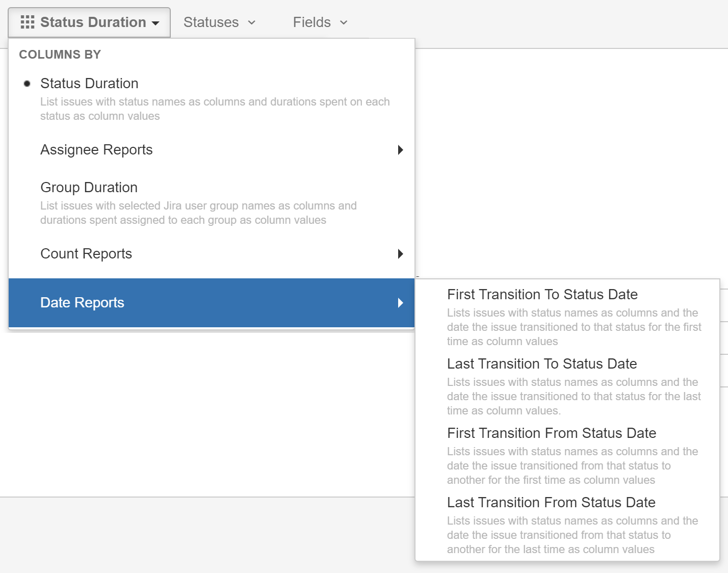Choose Last Transition To Status Date report
728x573 pixels.
(541, 364)
